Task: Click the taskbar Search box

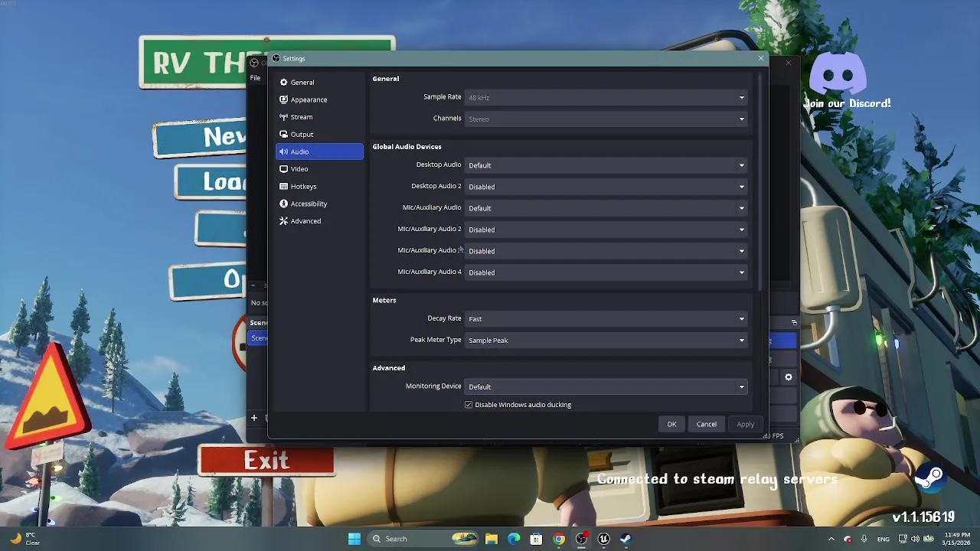Action: tap(424, 539)
